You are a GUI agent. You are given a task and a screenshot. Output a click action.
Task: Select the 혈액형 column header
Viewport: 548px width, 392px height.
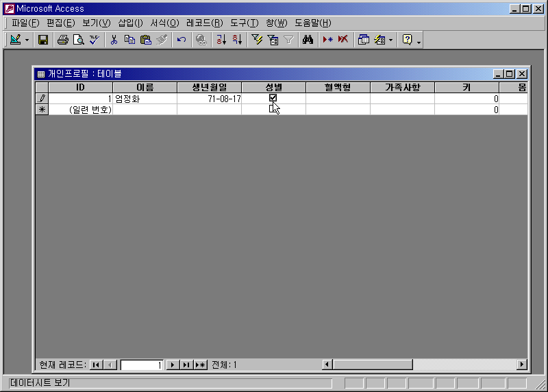point(338,88)
